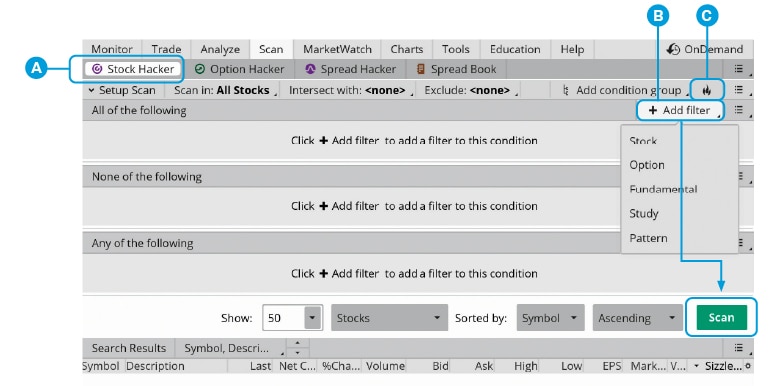Sort by the Sizzle column header
The height and width of the screenshot is (386, 780).
pos(723,367)
